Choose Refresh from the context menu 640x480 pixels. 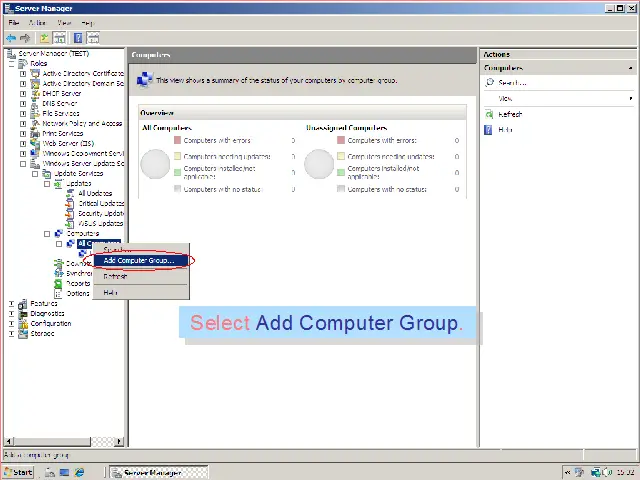[x=141, y=276]
